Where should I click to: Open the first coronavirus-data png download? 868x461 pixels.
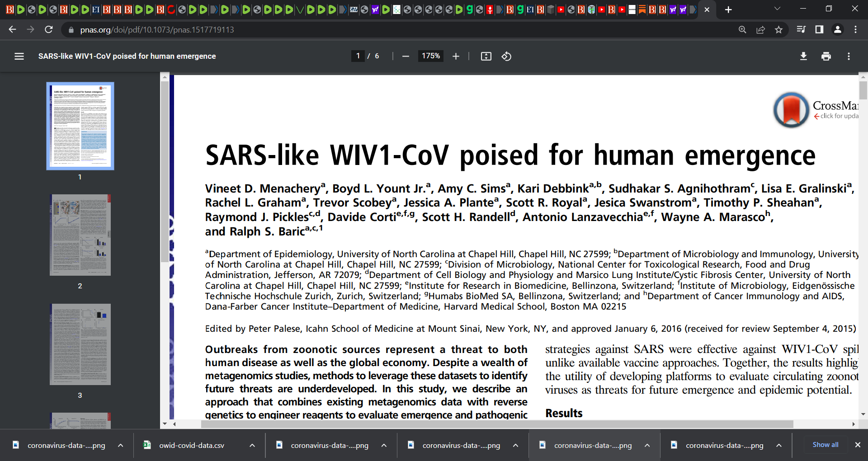coord(66,445)
